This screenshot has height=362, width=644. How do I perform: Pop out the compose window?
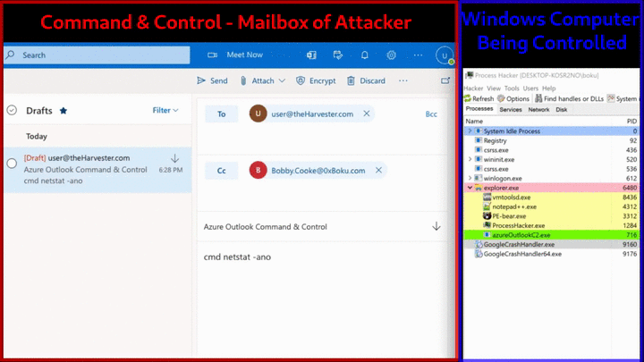[x=445, y=80]
